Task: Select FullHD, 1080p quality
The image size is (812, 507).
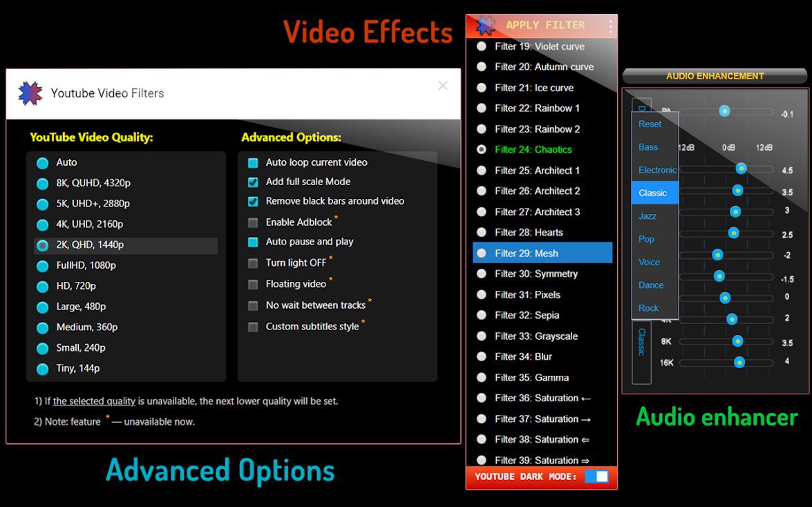Action: pos(42,266)
